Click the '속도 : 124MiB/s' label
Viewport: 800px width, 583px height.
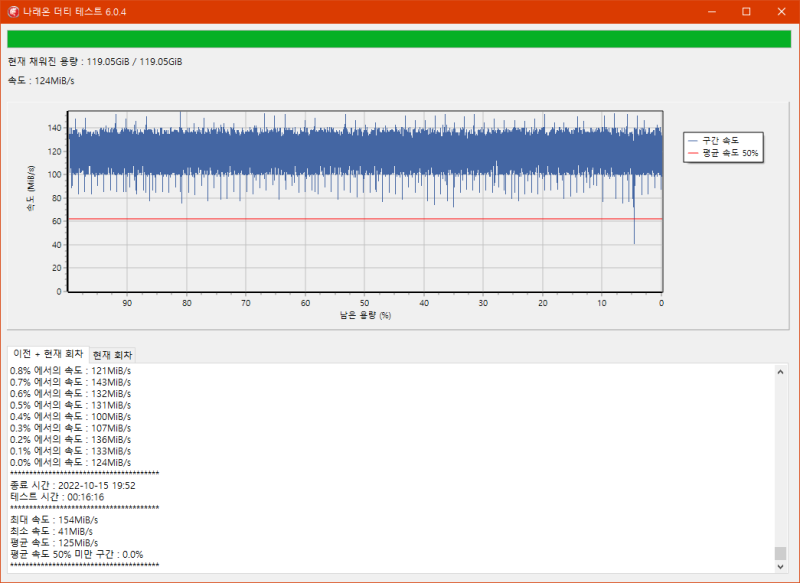(x=41, y=81)
